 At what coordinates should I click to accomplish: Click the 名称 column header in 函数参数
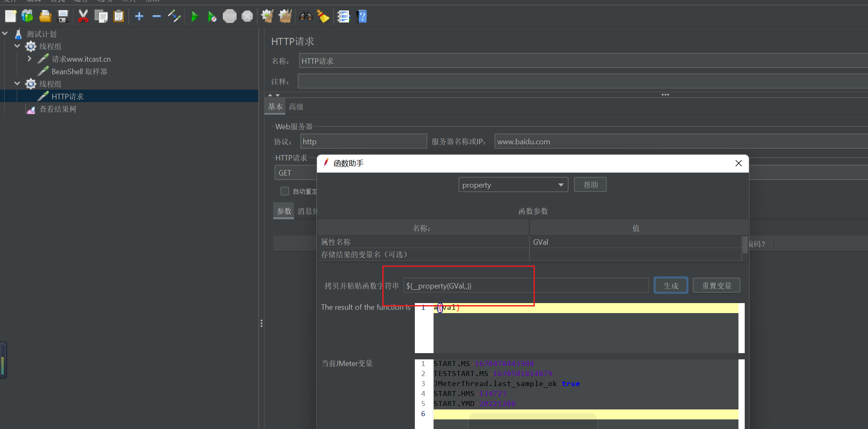[423, 228]
